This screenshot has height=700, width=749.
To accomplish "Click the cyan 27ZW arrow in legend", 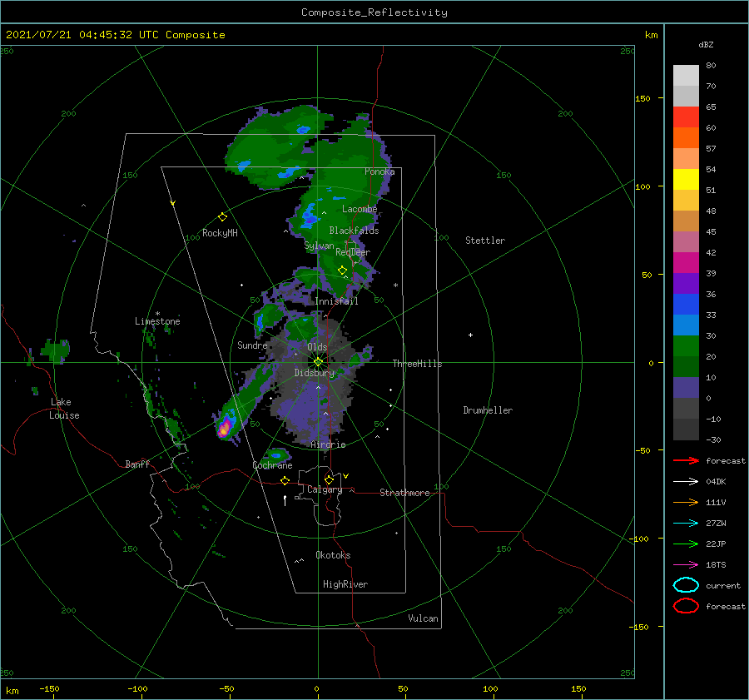I will (x=686, y=524).
